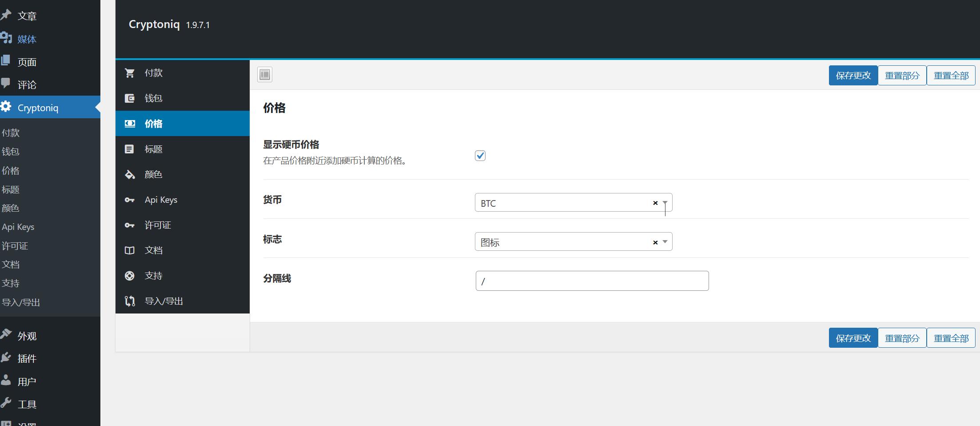Click the key icon beside 许可证

pyautogui.click(x=129, y=225)
